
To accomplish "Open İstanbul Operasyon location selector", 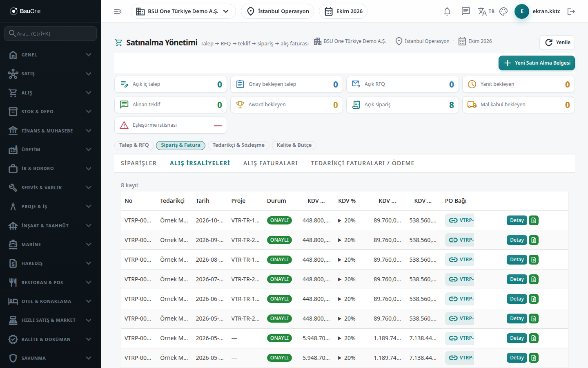I will pos(278,11).
